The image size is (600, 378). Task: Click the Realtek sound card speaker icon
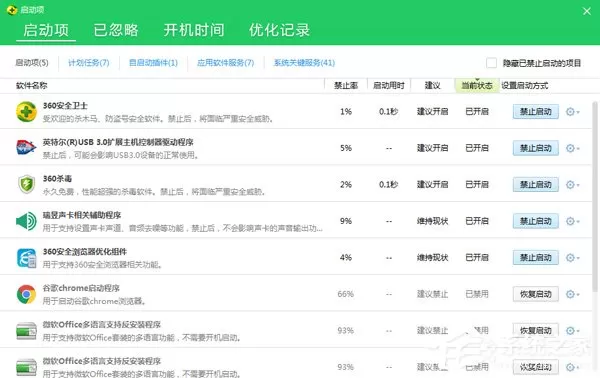(x=26, y=221)
